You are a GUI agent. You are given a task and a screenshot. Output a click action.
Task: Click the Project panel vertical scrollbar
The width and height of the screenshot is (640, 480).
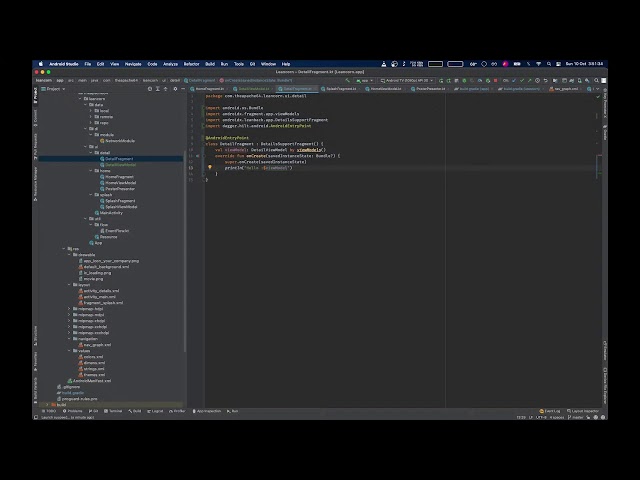pyautogui.click(x=185, y=251)
